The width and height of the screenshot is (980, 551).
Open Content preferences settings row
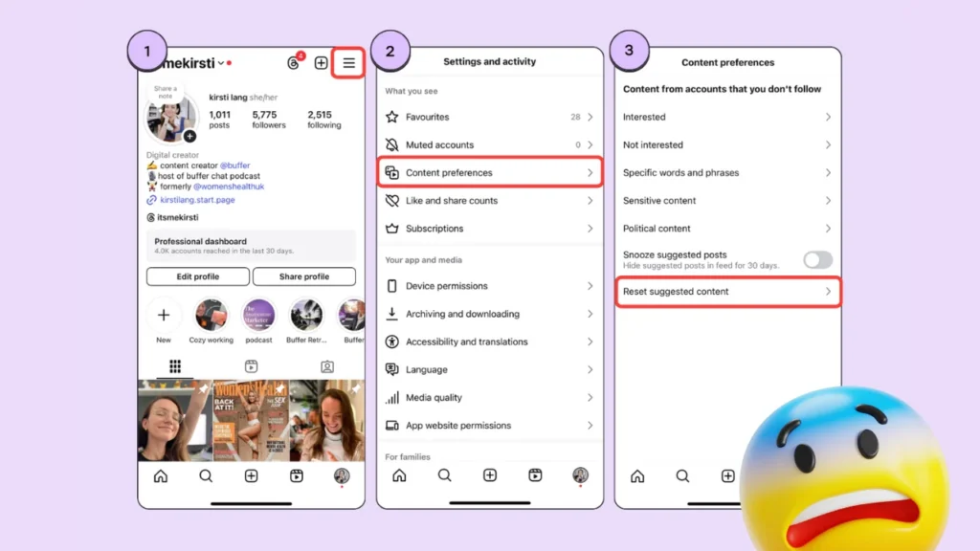coord(489,173)
